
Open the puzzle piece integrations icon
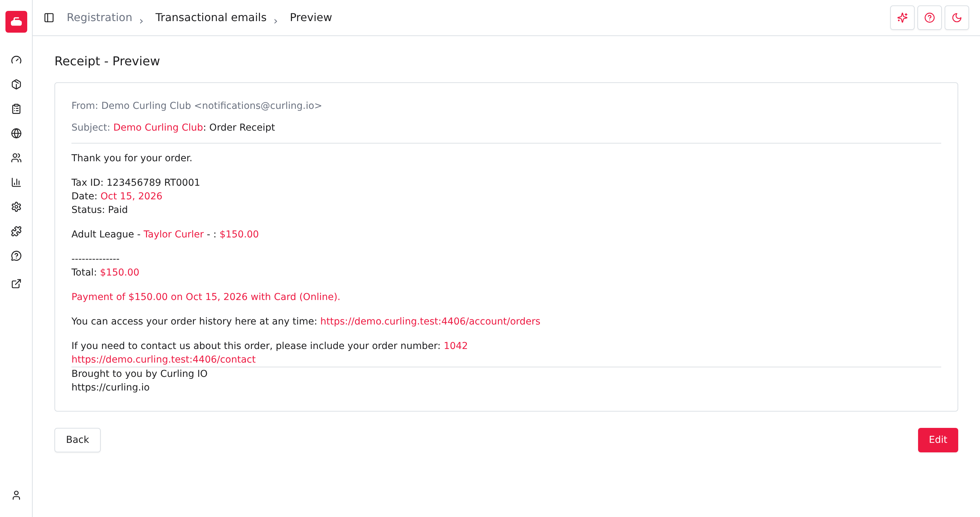16,232
